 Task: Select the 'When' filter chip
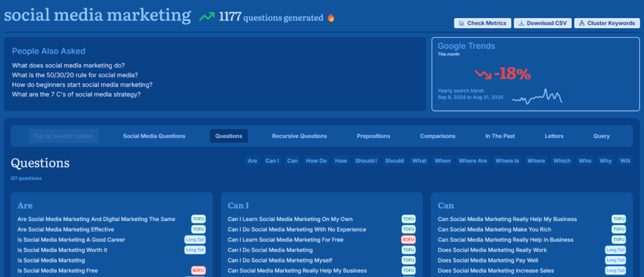[442, 161]
